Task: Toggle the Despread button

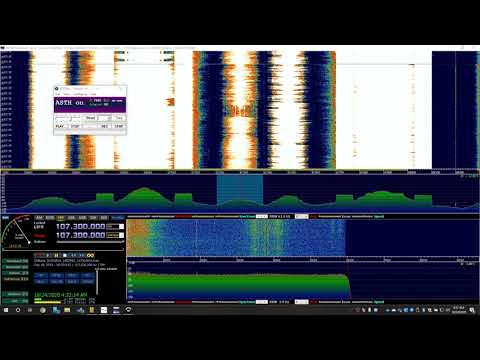Action: pyautogui.click(x=88, y=281)
